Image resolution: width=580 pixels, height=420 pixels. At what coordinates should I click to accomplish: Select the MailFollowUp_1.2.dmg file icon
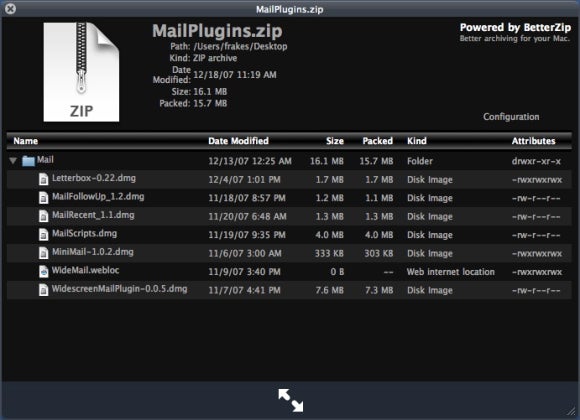(44, 198)
